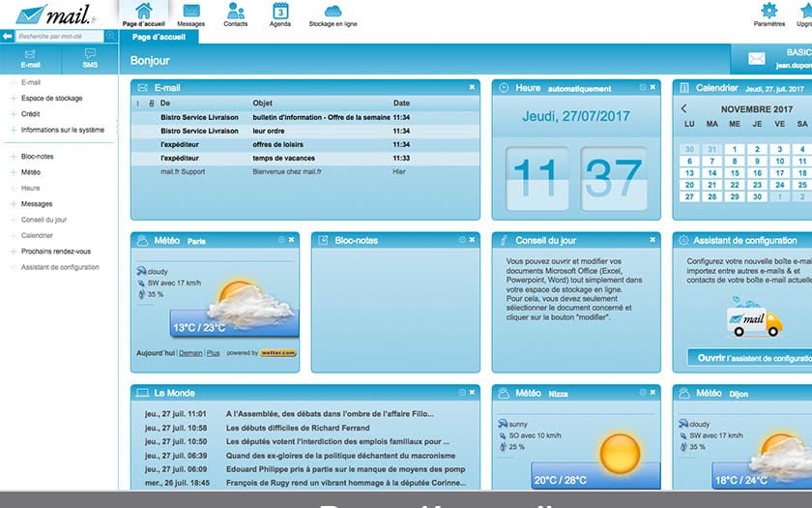
Task: Open Stockage en ligne cloud icon
Action: coord(333,15)
